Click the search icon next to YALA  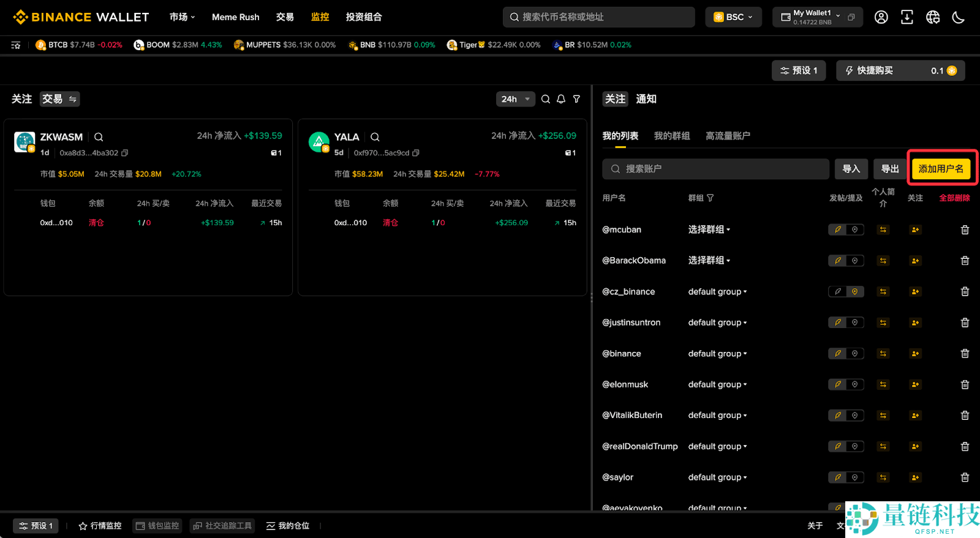point(375,137)
